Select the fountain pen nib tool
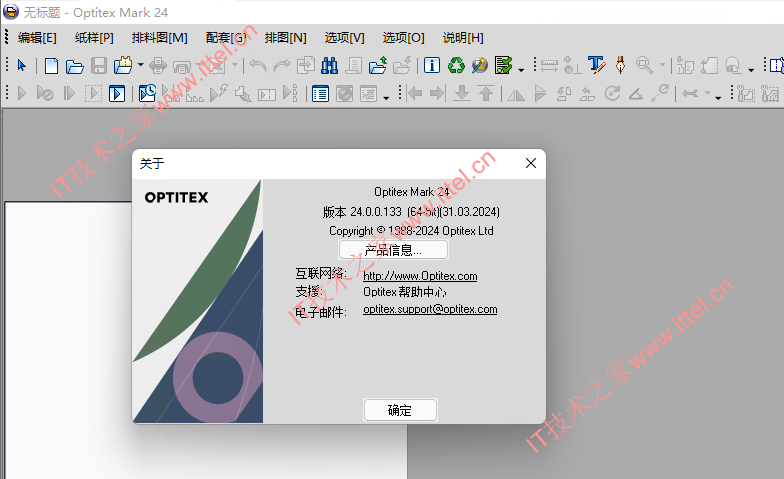The image size is (784, 479). pyautogui.click(x=620, y=65)
